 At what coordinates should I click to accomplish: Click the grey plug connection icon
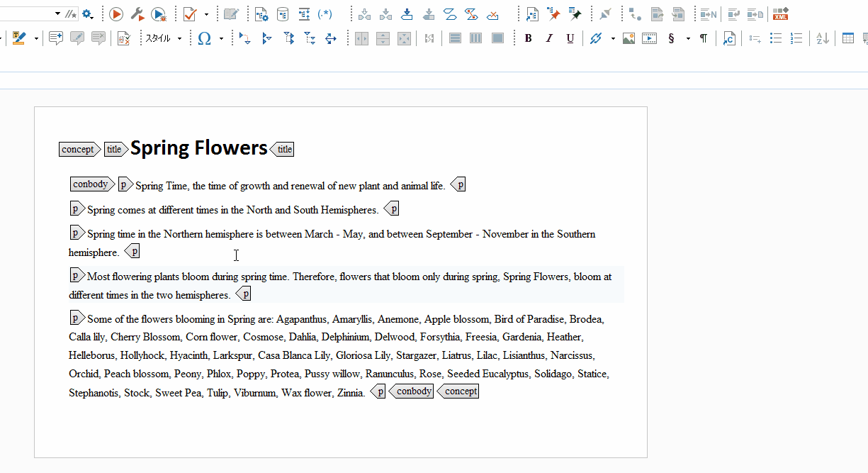(605, 14)
